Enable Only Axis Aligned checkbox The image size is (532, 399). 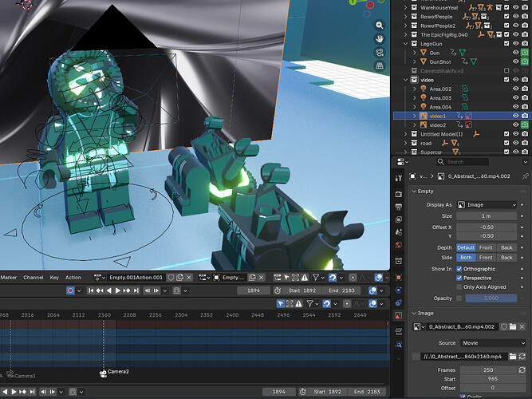pos(459,287)
